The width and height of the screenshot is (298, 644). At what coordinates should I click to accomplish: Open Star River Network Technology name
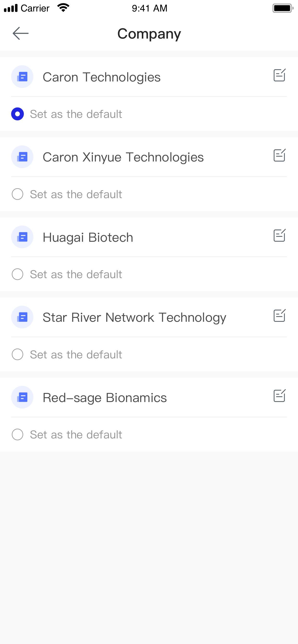click(134, 317)
